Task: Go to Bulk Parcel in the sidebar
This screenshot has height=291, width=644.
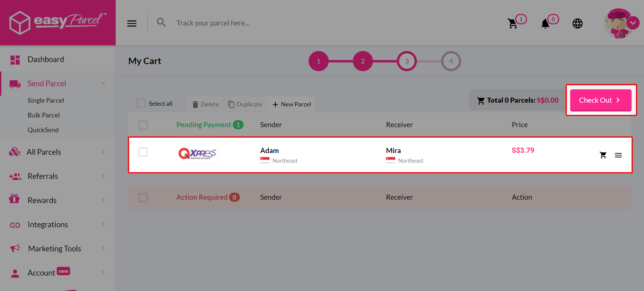Action: (x=44, y=115)
